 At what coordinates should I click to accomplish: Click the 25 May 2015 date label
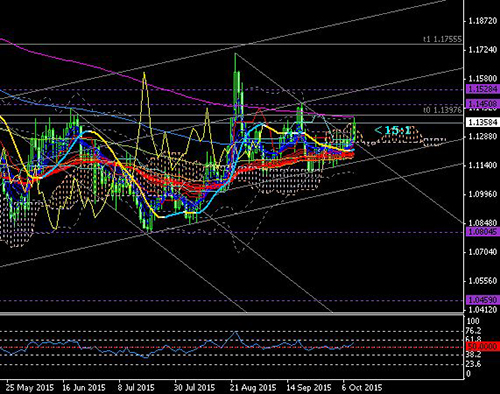coord(30,388)
